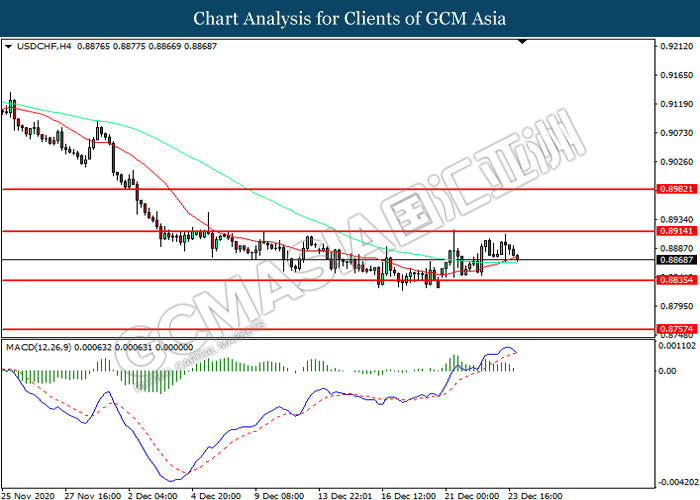
Task: Select the black current price tag 0.88687
Action: click(x=671, y=259)
